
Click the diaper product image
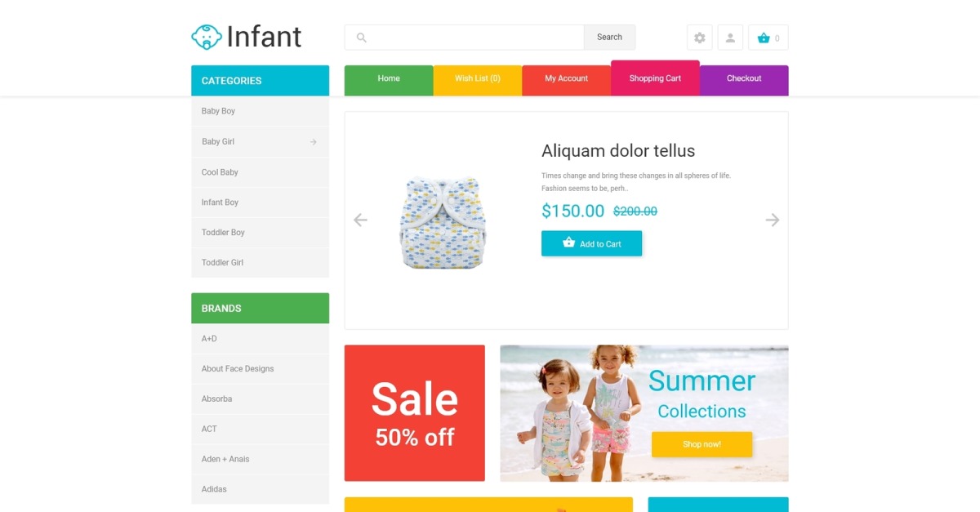[x=442, y=222]
